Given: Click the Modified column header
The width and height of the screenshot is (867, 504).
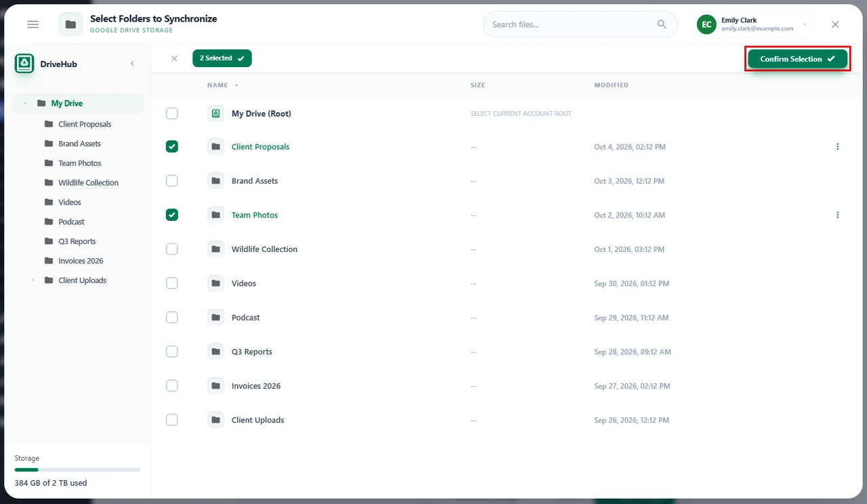Looking at the screenshot, I should (612, 85).
